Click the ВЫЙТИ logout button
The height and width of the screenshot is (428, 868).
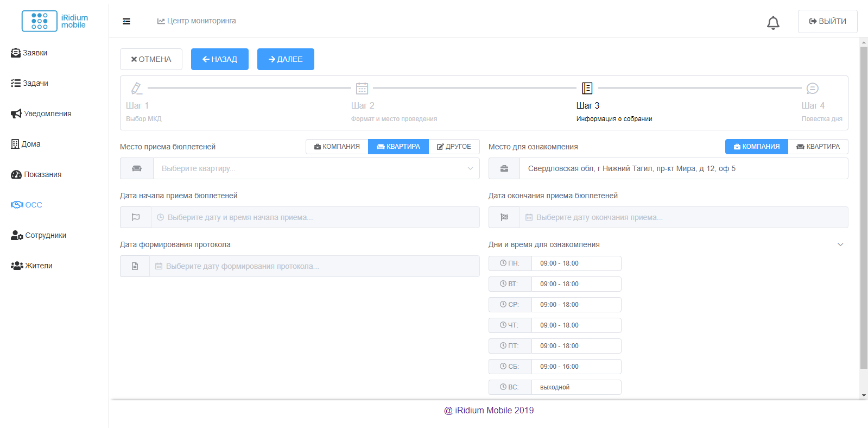[827, 21]
